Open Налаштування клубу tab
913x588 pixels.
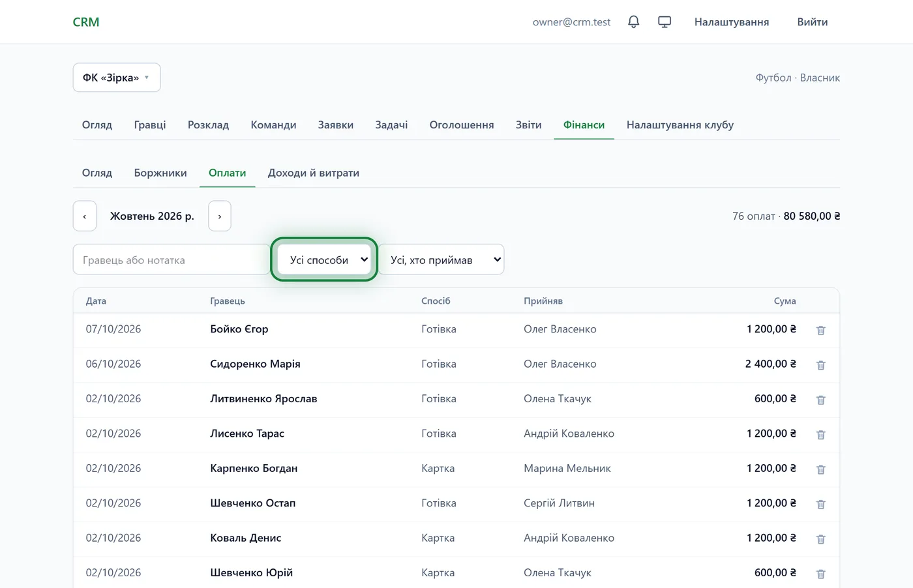[680, 125]
